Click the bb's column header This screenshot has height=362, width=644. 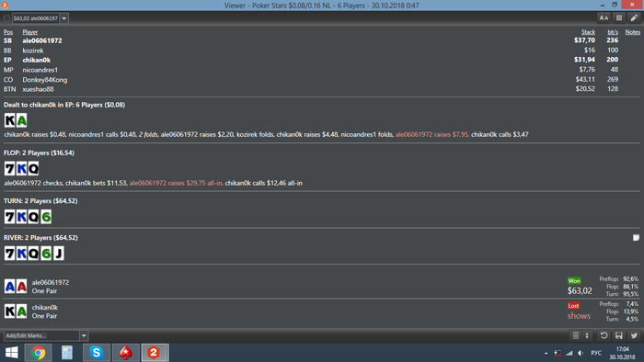pos(613,32)
